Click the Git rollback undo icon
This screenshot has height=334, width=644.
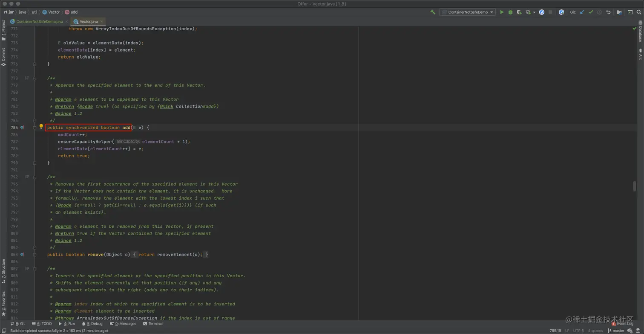(x=608, y=12)
